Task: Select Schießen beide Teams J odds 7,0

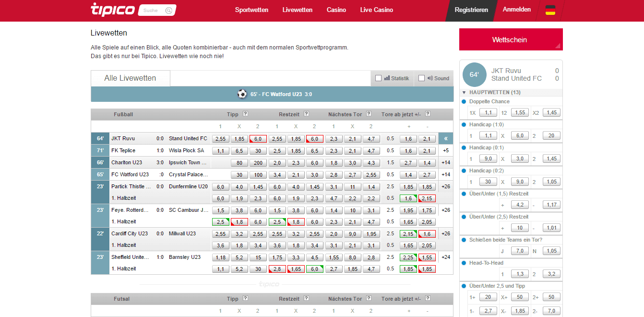Action: [x=520, y=251]
